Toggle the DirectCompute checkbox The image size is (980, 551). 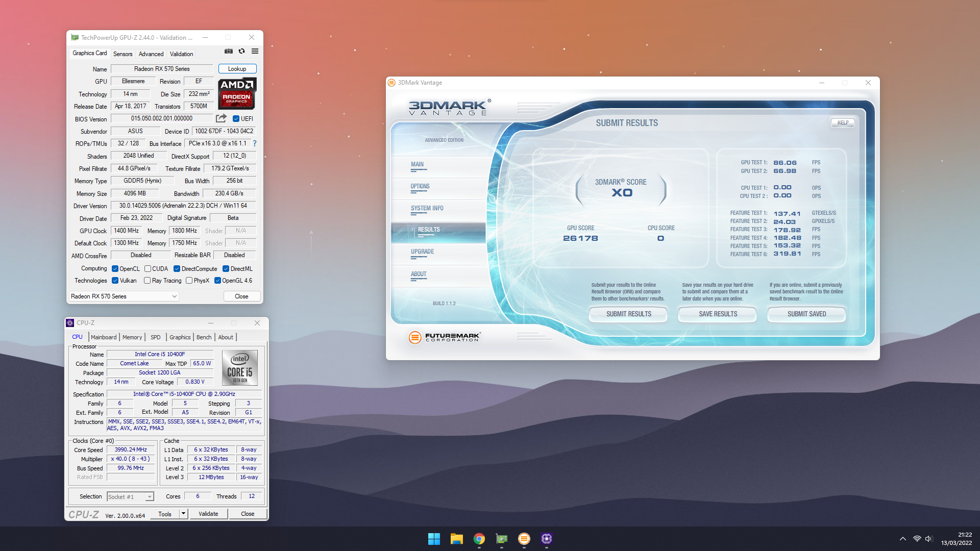pyautogui.click(x=177, y=269)
